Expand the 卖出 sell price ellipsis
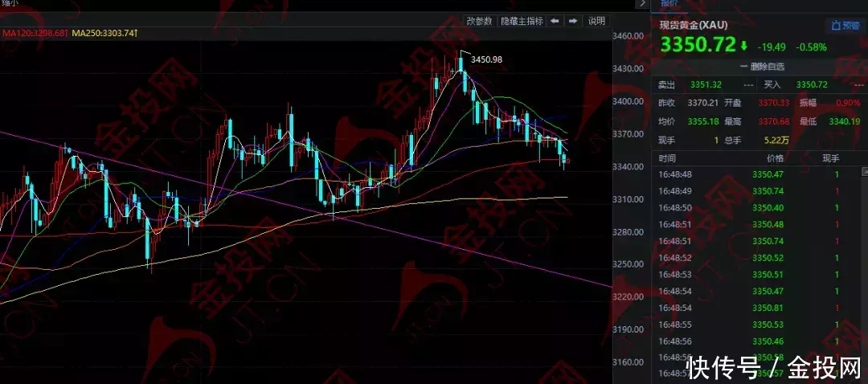This screenshot has height=384, width=868. point(748,84)
